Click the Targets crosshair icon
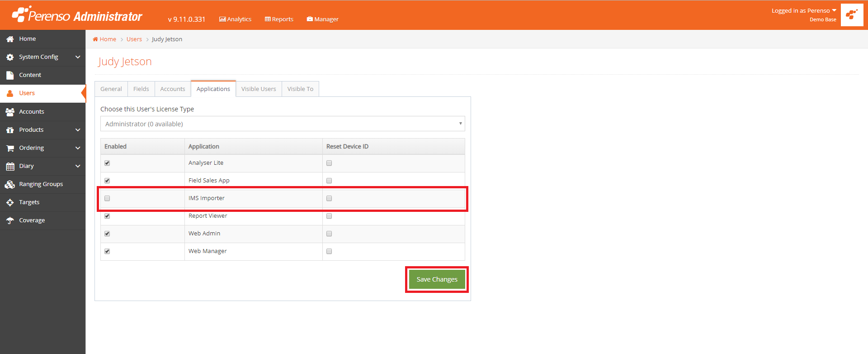 click(x=10, y=202)
